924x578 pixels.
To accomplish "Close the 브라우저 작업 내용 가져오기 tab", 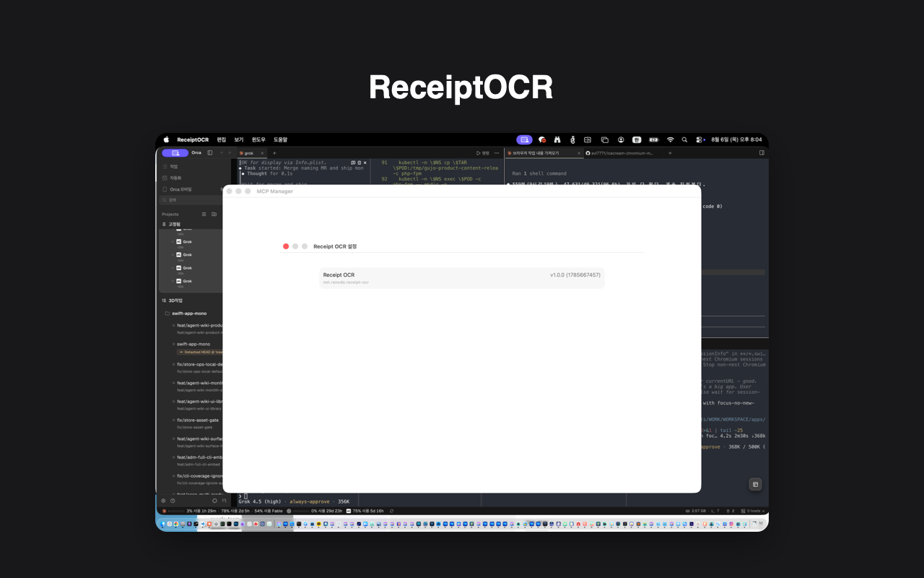I will pyautogui.click(x=577, y=153).
